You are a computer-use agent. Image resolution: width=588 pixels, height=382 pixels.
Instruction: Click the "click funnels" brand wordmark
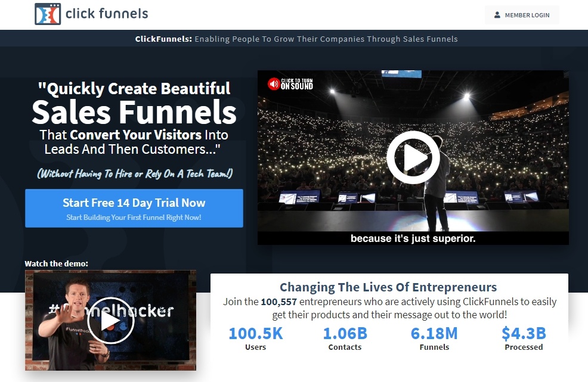pos(107,14)
